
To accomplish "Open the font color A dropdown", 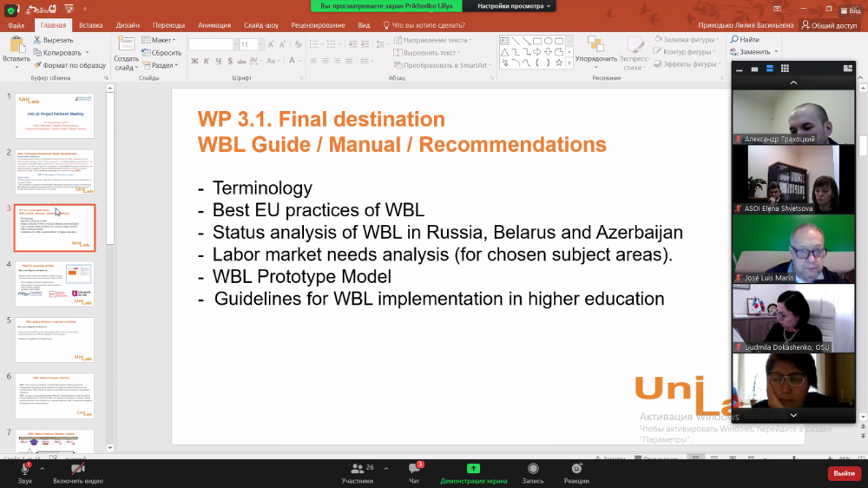I will tap(300, 61).
